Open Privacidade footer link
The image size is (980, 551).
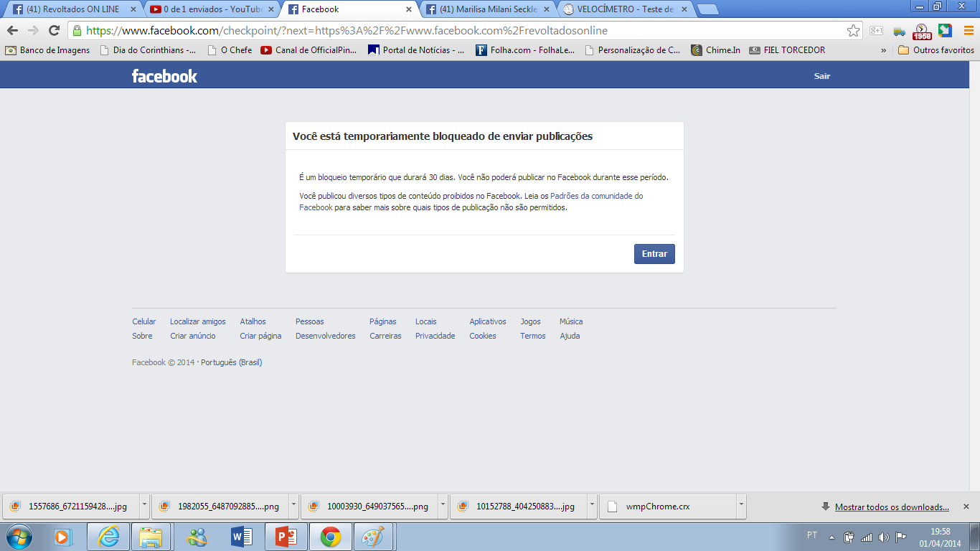pos(435,336)
